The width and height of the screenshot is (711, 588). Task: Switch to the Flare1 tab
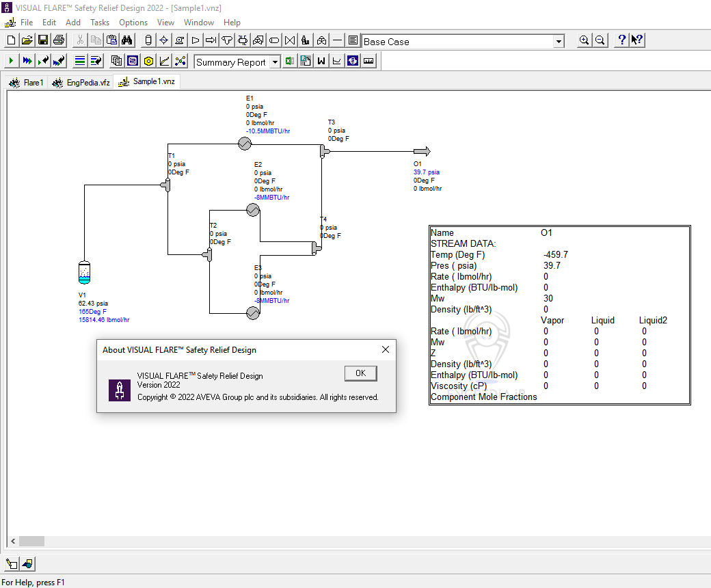27,82
